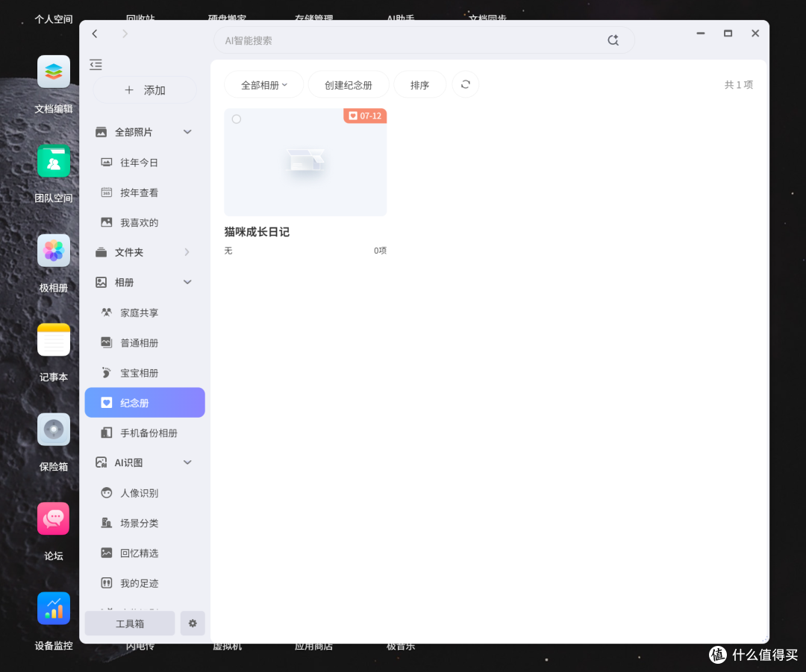Open 回忆精选 in the sidebar
Viewport: 806px width, 672px height.
tap(145, 553)
